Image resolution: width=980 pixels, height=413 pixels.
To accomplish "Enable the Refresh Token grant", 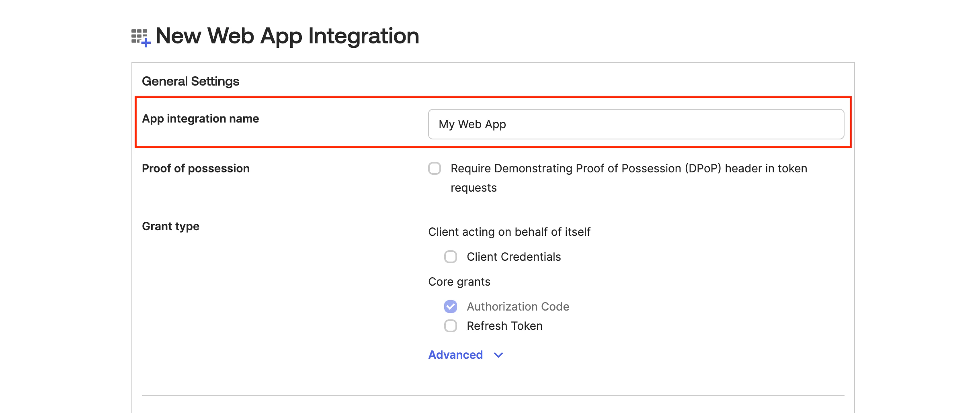I will pyautogui.click(x=450, y=326).
